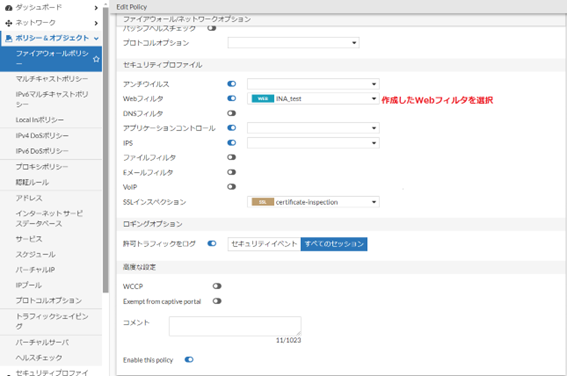Click the セキュリティプロファイル section heading

163,65
